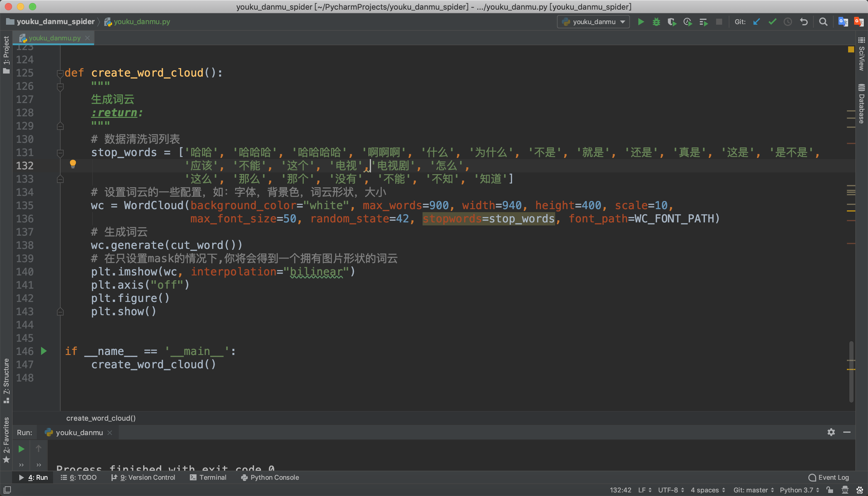The height and width of the screenshot is (496, 868).
Task: Open youku_danmu run configuration dropdown
Action: 593,22
